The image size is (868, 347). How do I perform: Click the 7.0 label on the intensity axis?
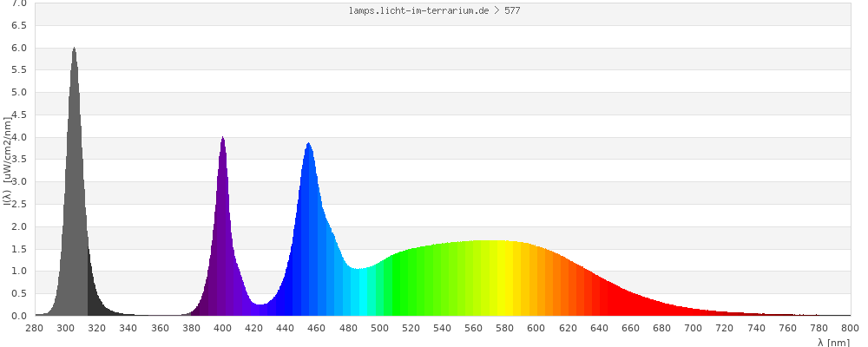point(17,4)
